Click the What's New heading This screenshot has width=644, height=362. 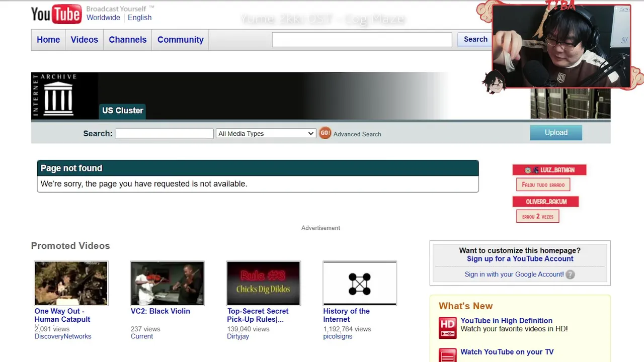pos(465,306)
